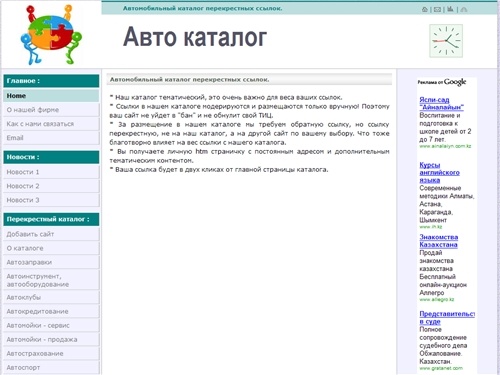Click the 'Авто каталог' site title
The width and height of the screenshot is (500, 375).
195,37
